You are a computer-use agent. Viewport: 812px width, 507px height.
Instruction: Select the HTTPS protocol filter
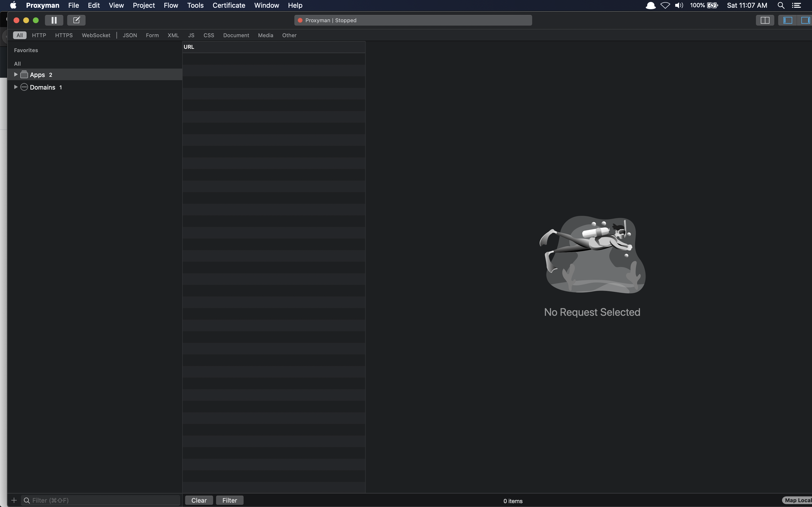pos(64,35)
